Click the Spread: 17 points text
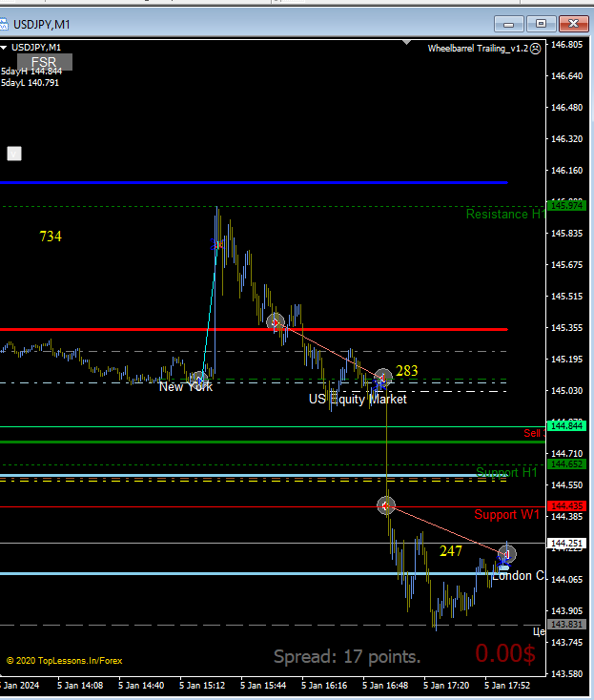 click(x=347, y=657)
